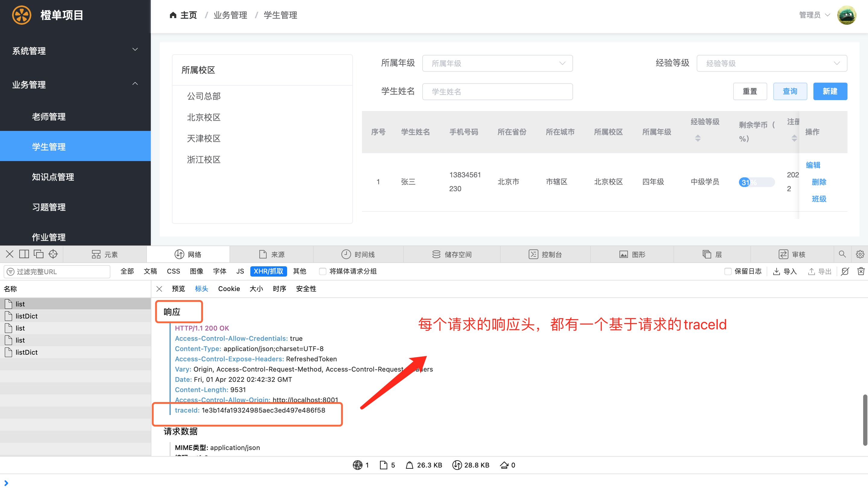The width and height of the screenshot is (868, 491).
Task: Click the orange project logo icon
Action: [22, 15]
